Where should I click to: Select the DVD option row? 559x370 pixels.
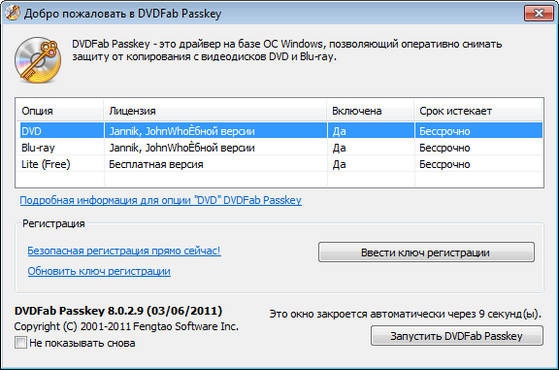pyautogui.click(x=281, y=130)
